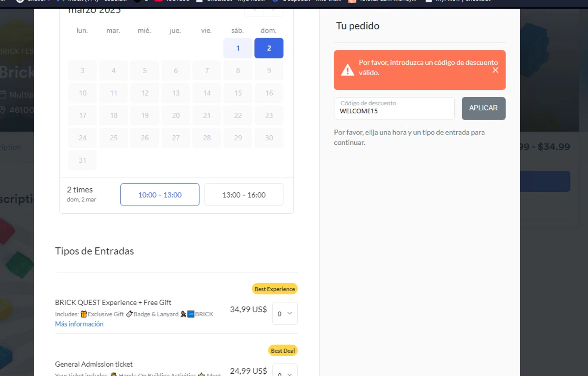Click the gift icon next to Exclusive Gift
The width and height of the screenshot is (588, 376).
(x=83, y=314)
